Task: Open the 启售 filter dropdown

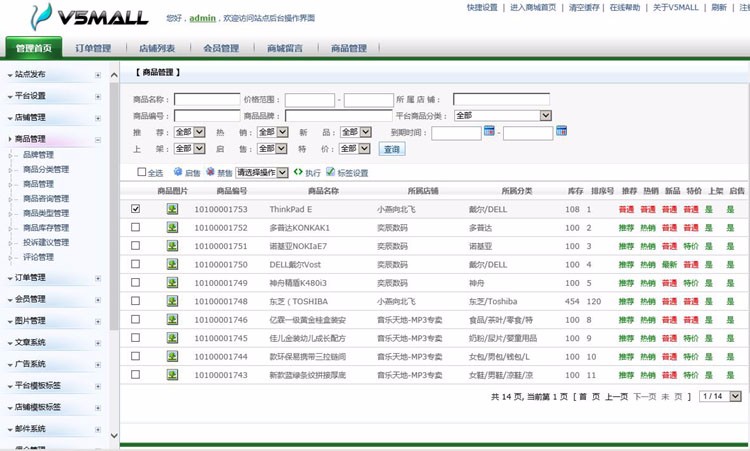Action: pyautogui.click(x=272, y=149)
